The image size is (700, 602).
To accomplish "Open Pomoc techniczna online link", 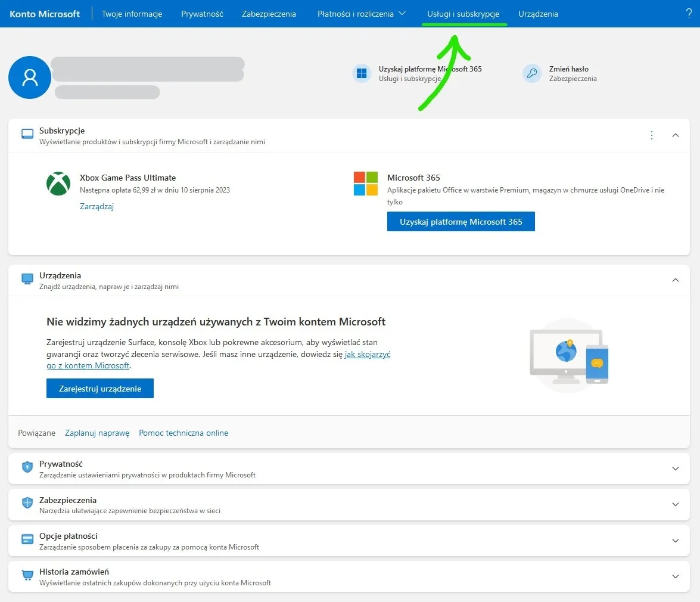I will pyautogui.click(x=183, y=433).
